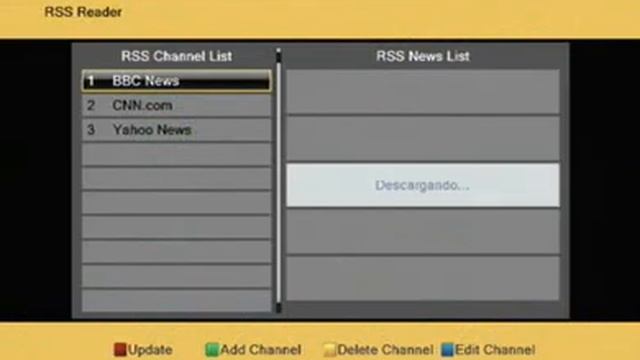Screen dimensions: 640x360
Task: Choose the Edit Channel label
Action: 495,350
